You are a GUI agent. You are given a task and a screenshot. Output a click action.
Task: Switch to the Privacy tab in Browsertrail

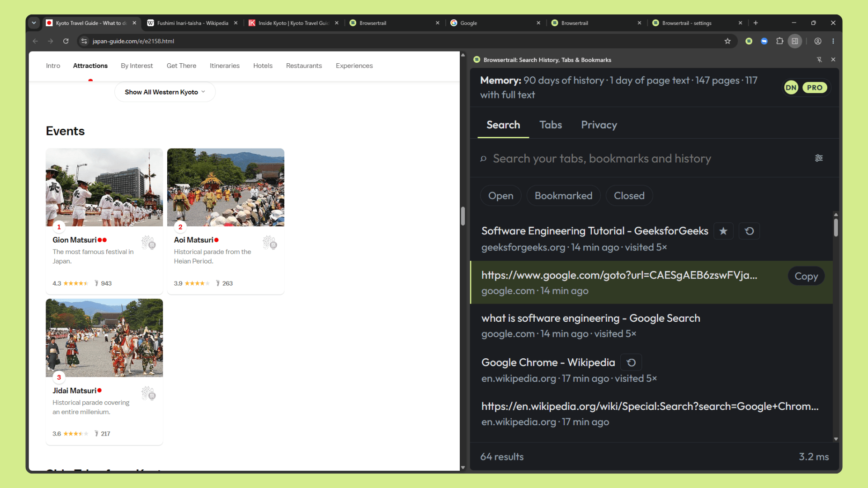(599, 125)
